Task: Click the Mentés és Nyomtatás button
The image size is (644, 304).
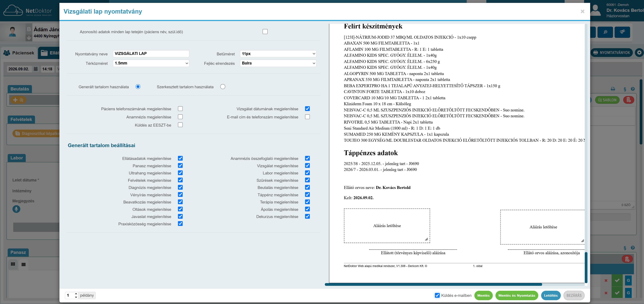Action: pyautogui.click(x=517, y=295)
